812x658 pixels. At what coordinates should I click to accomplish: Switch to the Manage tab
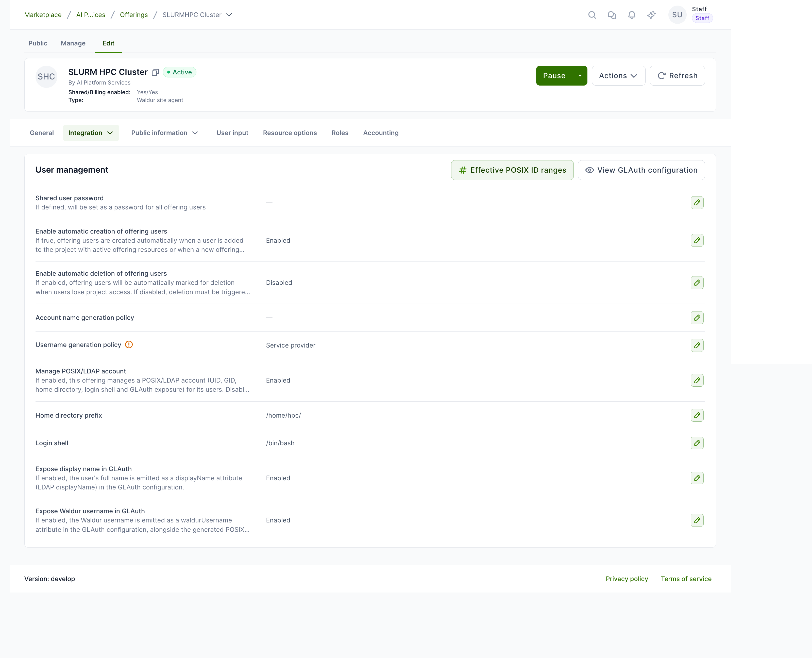coord(73,43)
